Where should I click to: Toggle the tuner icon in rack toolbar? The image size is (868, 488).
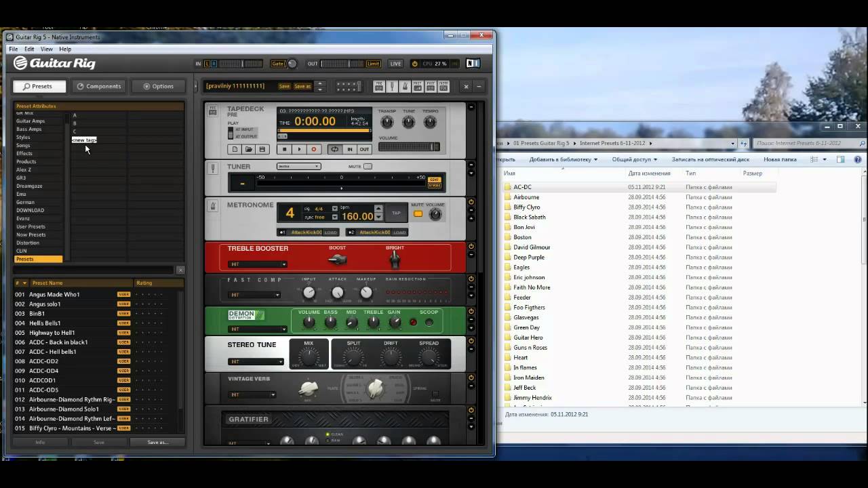(x=391, y=86)
